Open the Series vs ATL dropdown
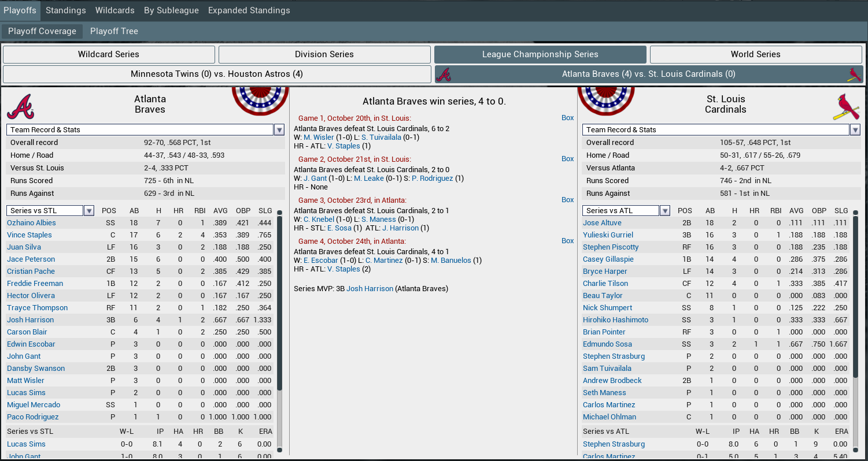The height and width of the screenshot is (461, 868). click(665, 211)
